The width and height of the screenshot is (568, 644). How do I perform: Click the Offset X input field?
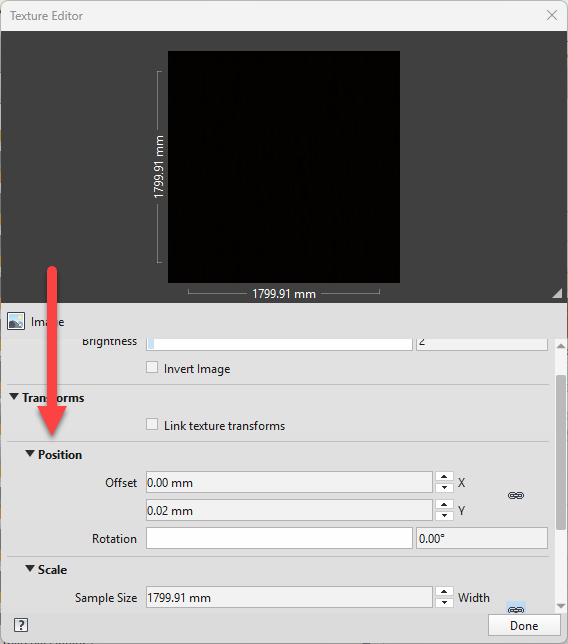pos(289,482)
